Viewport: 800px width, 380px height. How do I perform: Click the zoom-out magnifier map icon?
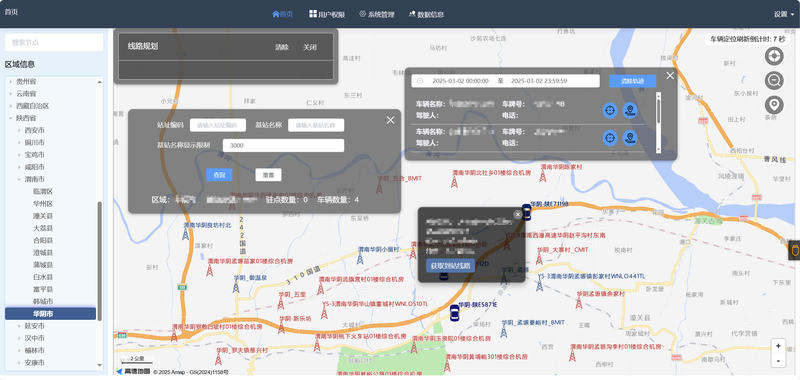click(774, 80)
